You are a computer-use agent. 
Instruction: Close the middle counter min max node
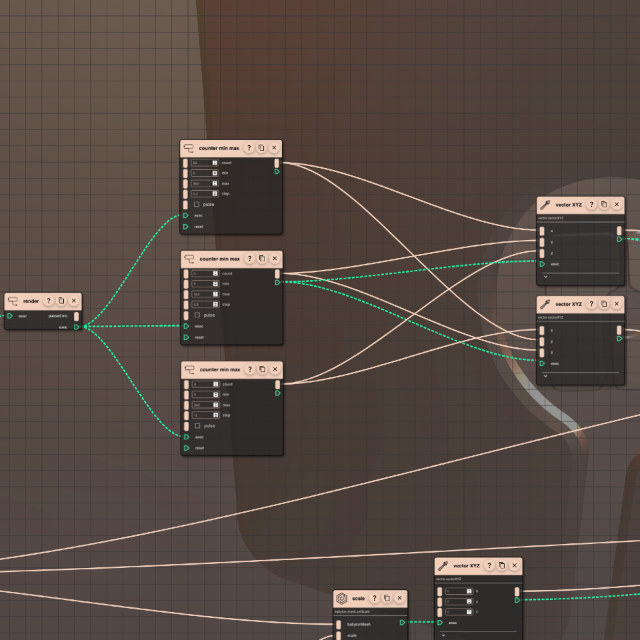[275, 258]
